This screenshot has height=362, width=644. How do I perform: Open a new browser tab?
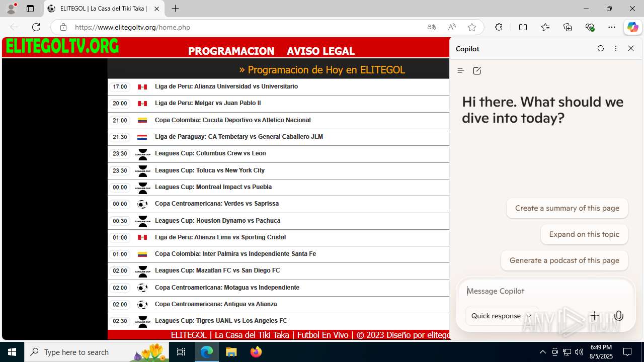(x=175, y=9)
